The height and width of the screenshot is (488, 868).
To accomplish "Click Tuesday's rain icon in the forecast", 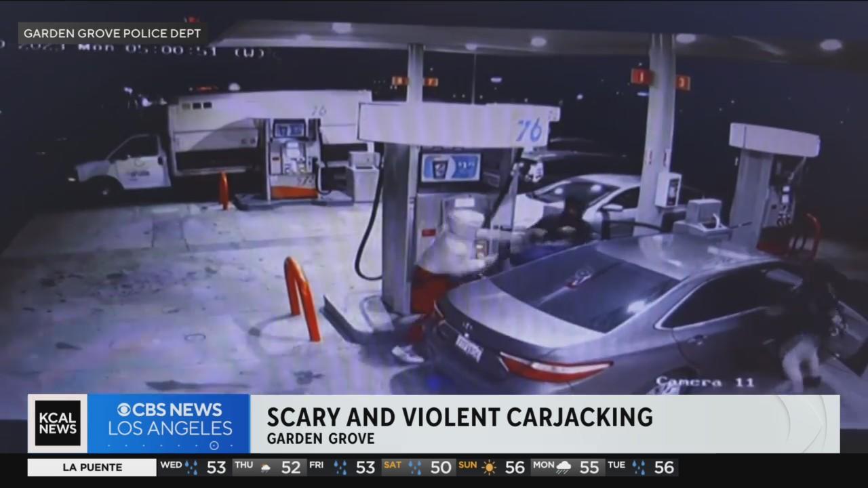I will point(638,467).
